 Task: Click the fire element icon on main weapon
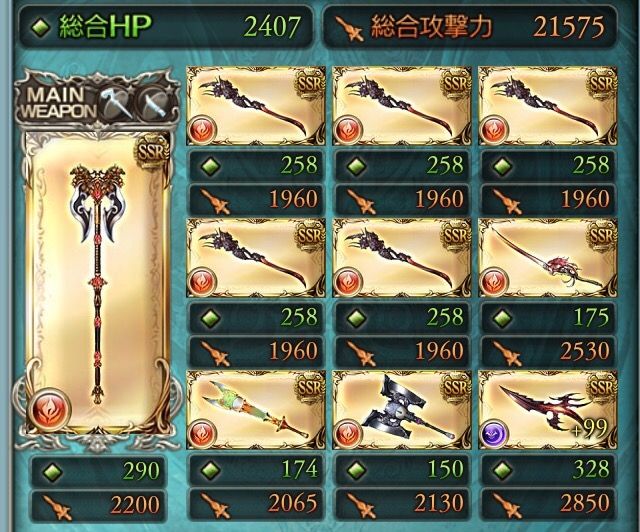pos(50,410)
